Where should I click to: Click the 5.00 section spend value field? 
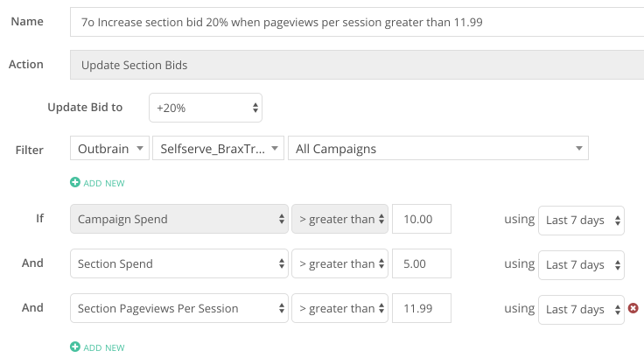[422, 263]
